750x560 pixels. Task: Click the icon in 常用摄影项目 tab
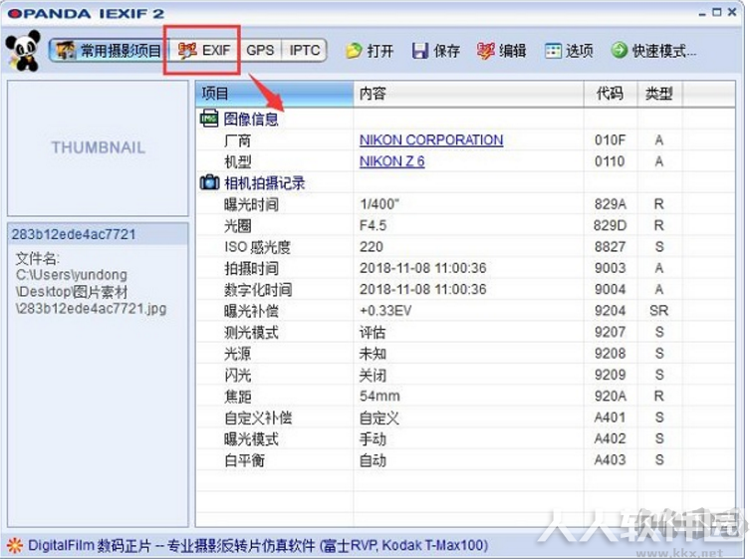tap(66, 50)
